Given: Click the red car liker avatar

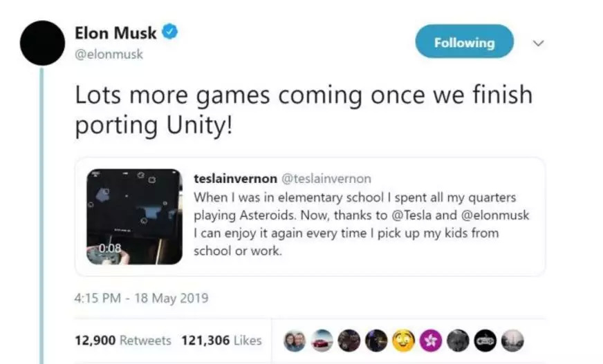Looking at the screenshot, I should pos(322,341).
